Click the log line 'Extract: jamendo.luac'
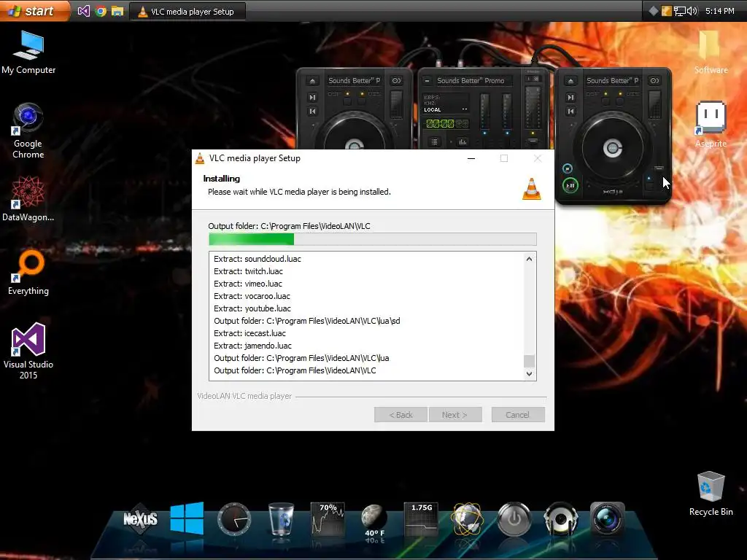Viewport: 747px width, 560px height. (252, 346)
